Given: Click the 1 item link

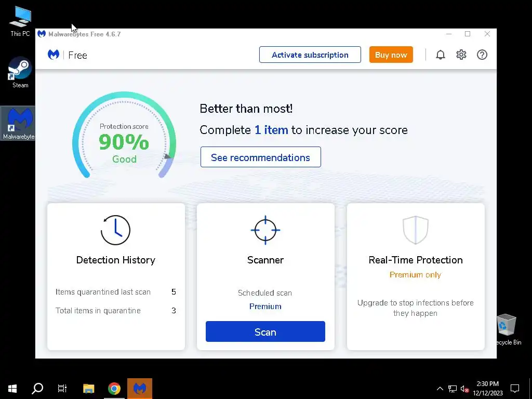Looking at the screenshot, I should tap(271, 130).
